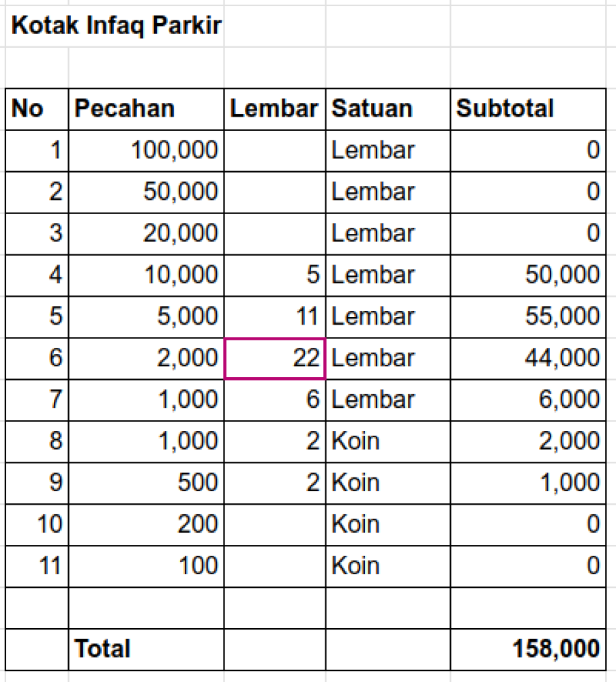This screenshot has height=682, width=616.
Task: Select row number 10 cell
Action: (38, 524)
